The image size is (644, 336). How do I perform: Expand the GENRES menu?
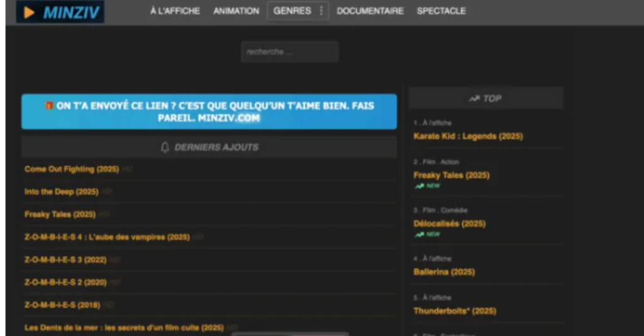point(292,11)
